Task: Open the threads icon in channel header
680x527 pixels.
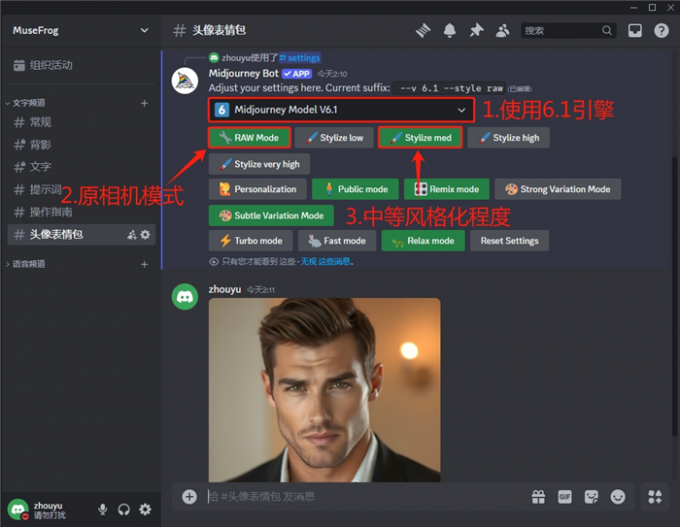Action: pos(423,30)
